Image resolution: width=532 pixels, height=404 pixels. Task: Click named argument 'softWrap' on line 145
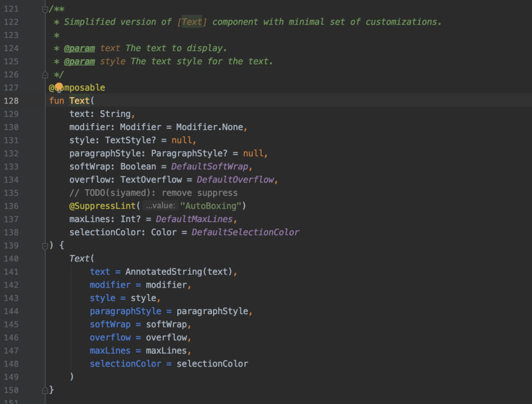(x=110, y=324)
